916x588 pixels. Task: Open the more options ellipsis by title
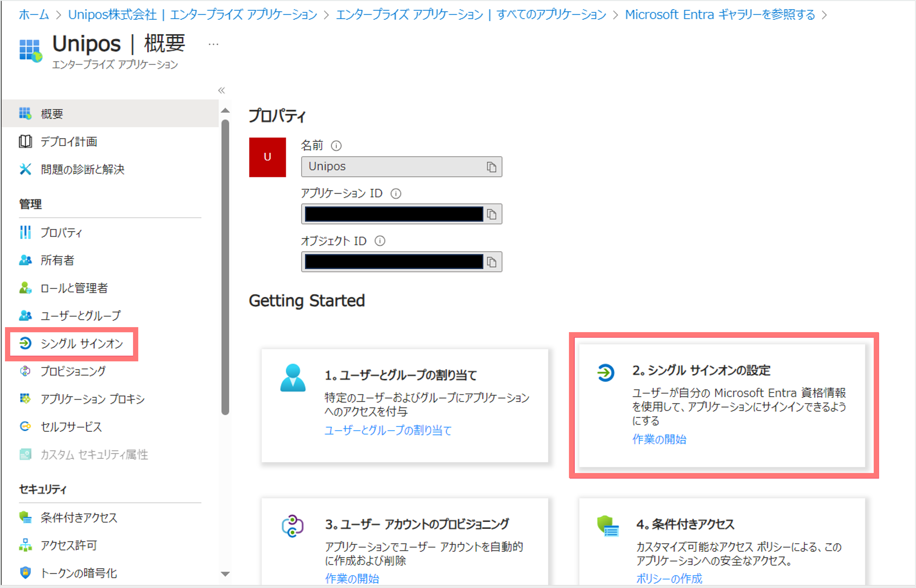pyautogui.click(x=214, y=44)
